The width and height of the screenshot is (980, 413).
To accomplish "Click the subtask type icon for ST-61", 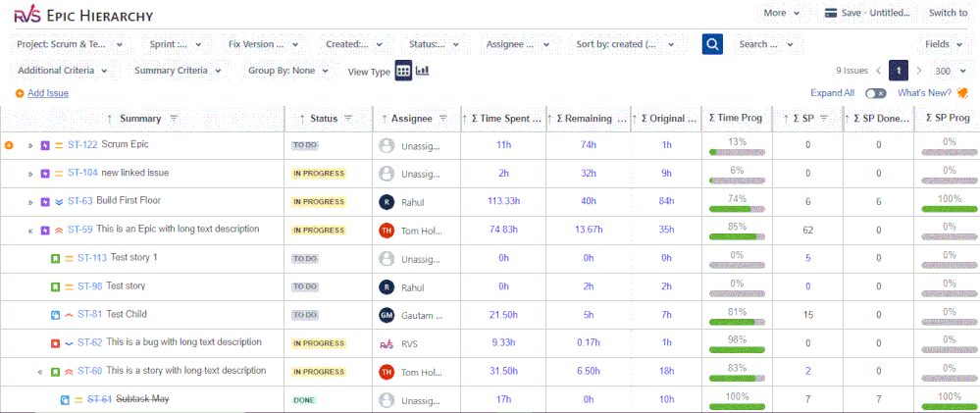I will [65, 400].
